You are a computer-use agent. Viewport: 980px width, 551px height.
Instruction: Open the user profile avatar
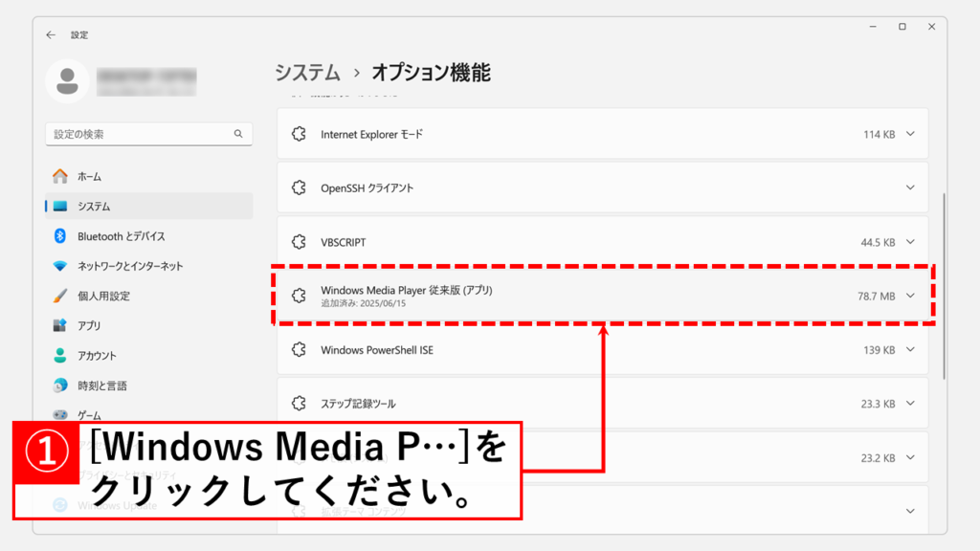click(x=68, y=81)
